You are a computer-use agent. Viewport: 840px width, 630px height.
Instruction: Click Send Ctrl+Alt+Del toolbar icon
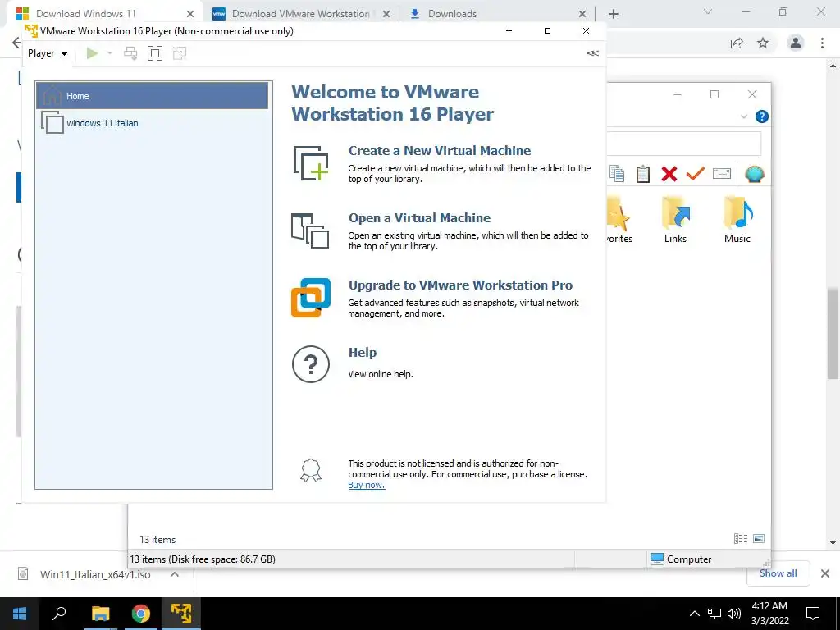tap(130, 53)
